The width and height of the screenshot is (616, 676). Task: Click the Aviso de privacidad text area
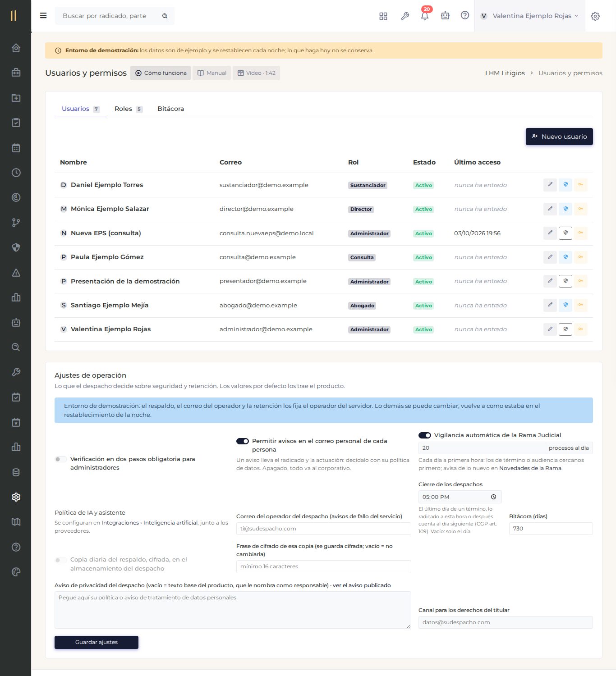(233, 610)
